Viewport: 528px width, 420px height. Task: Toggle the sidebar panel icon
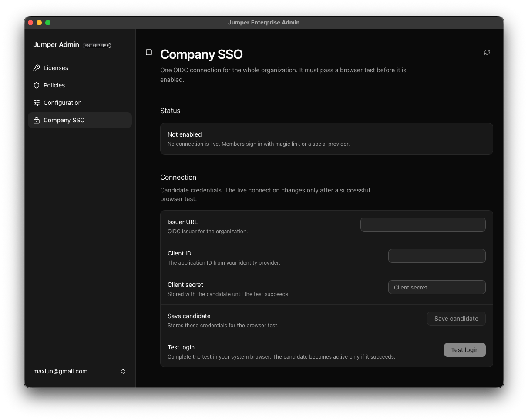point(149,52)
